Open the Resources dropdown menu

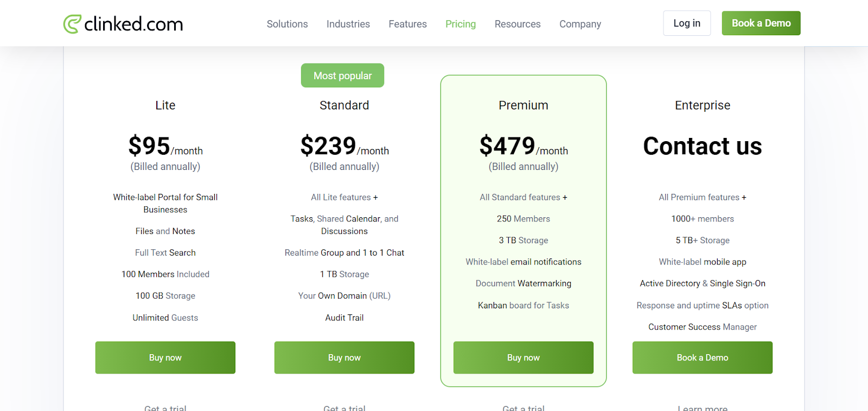click(x=517, y=24)
